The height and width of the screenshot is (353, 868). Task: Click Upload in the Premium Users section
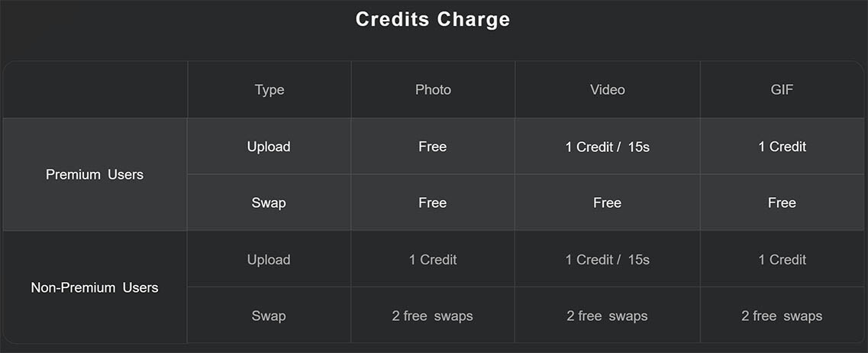(x=269, y=147)
